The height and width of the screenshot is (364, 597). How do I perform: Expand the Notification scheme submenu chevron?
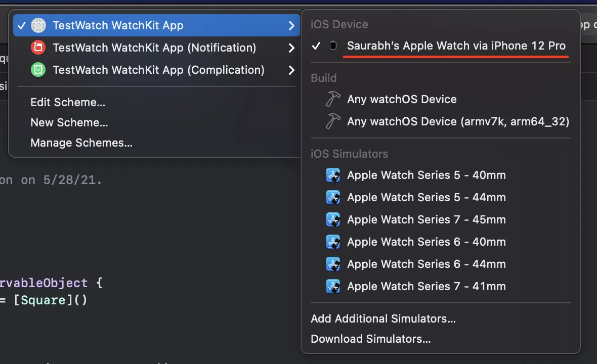(291, 48)
